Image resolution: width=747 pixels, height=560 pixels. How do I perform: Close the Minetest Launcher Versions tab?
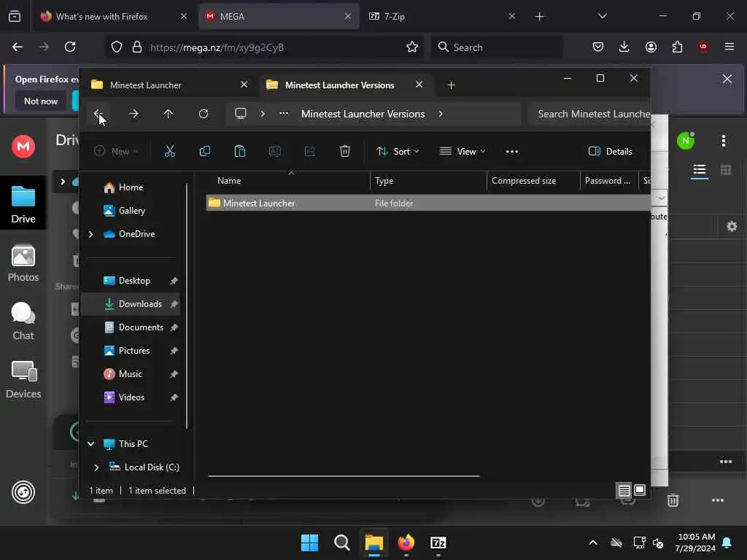point(419,85)
